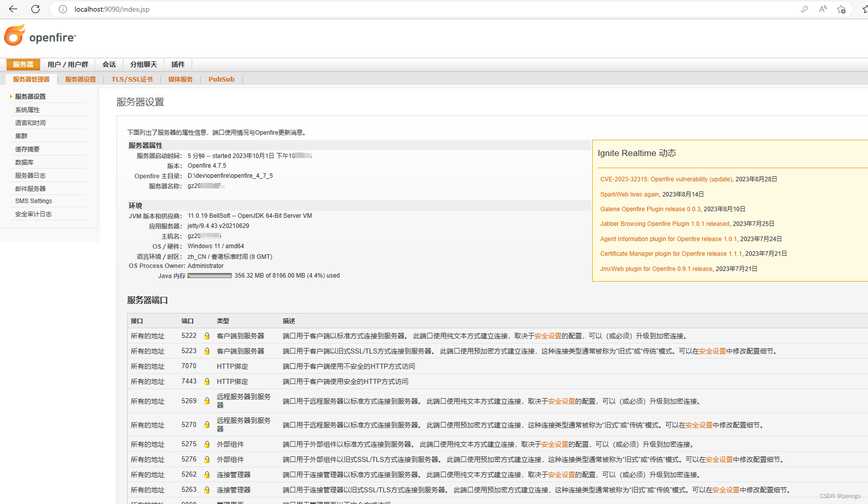Add page to favorites with star icon
868x504 pixels.
(x=842, y=9)
